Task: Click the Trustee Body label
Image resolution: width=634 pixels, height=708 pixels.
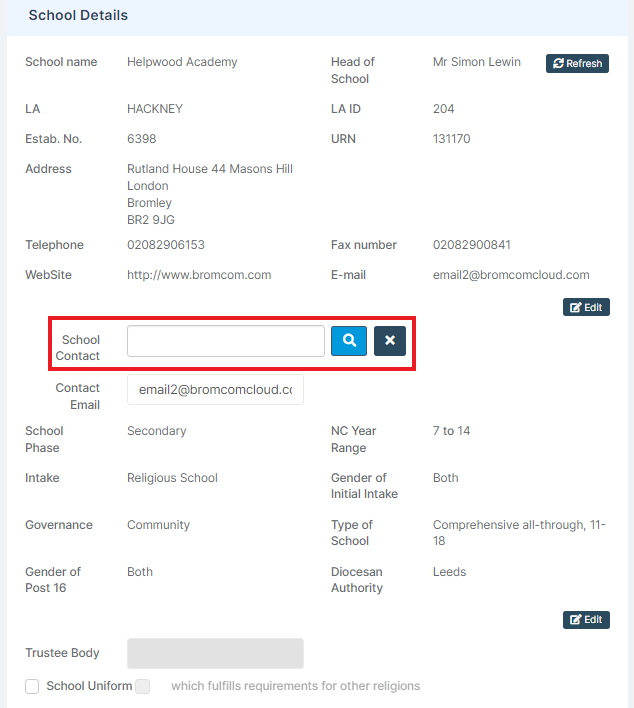Action: 62,653
